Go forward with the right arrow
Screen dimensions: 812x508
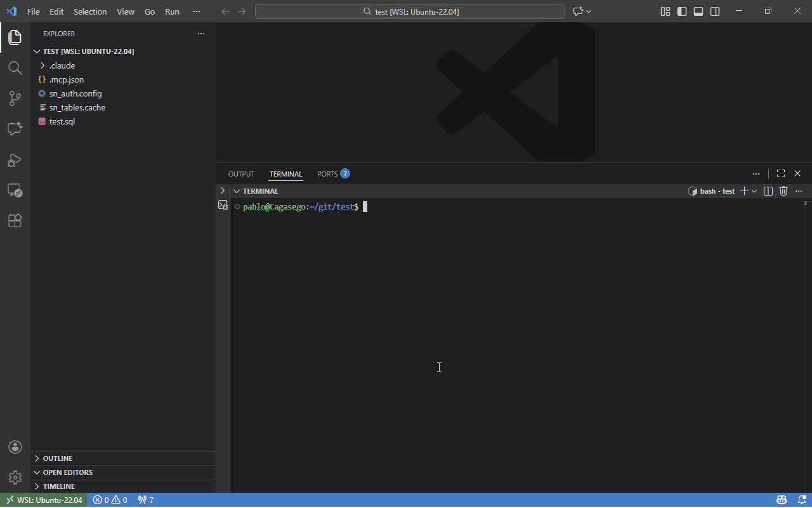click(242, 11)
